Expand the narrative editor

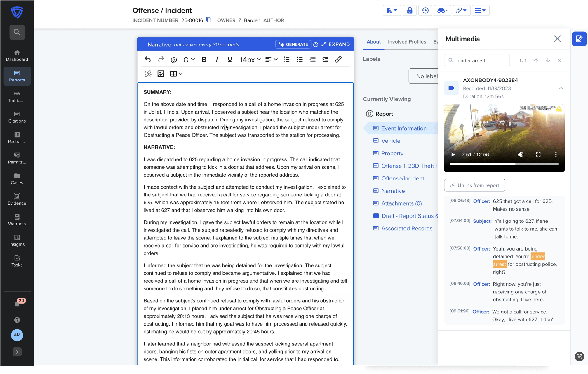[x=336, y=44]
